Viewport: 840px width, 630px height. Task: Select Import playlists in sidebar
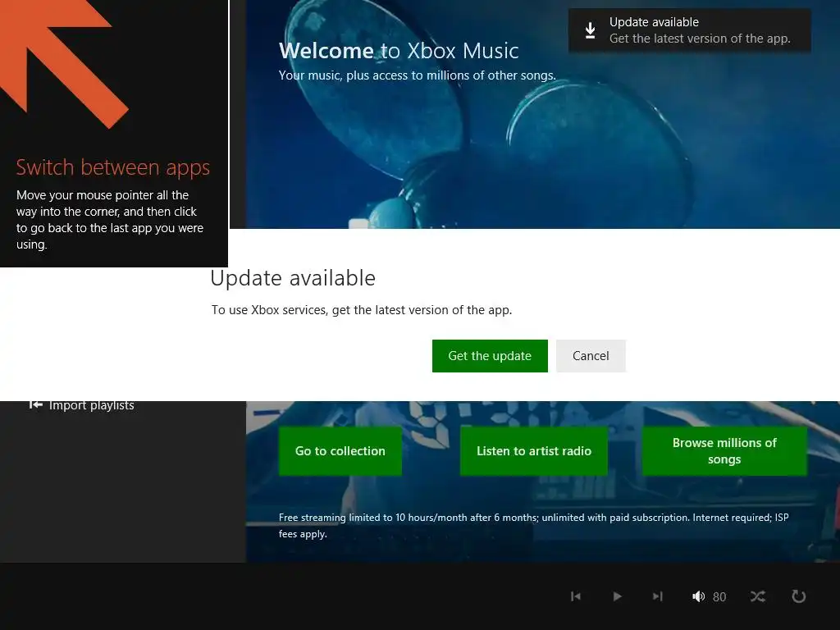pyautogui.click(x=81, y=405)
